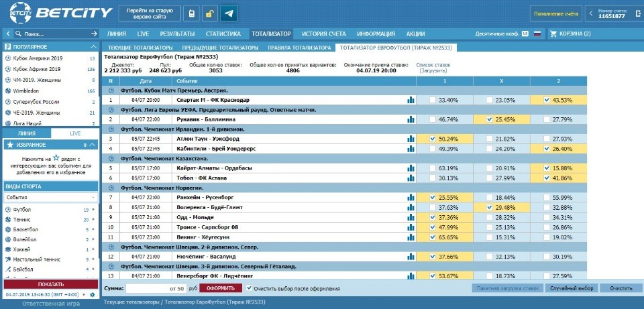Image resolution: width=644 pixels, height=309 pixels.
Task: Open statistics chart for Викинг - Хёугесунн
Action: (x=411, y=237)
